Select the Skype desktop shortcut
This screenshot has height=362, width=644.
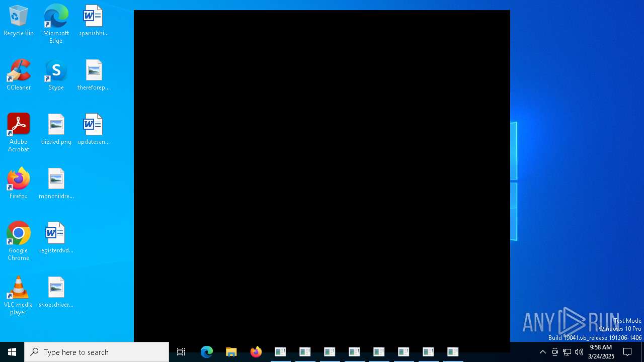[56, 75]
